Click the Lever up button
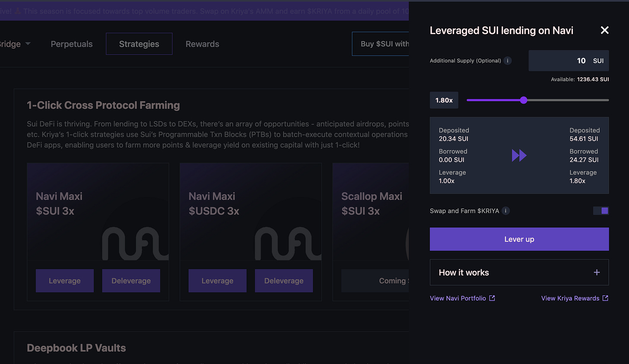The image size is (629, 364). (519, 239)
